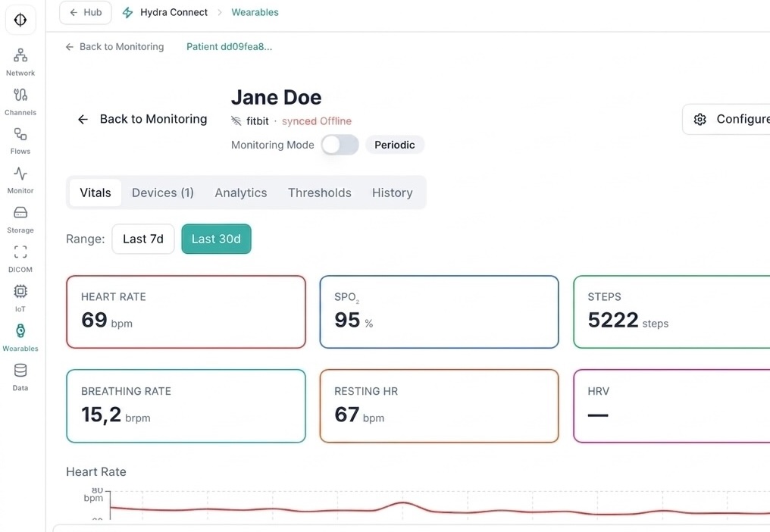Click the Hub back button
Image resolution: width=770 pixels, height=532 pixels.
[x=85, y=12]
